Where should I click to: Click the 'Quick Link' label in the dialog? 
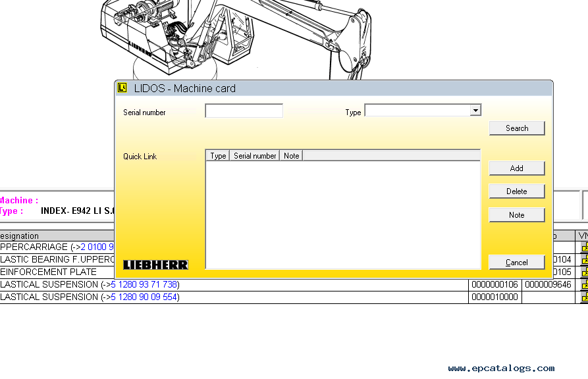(140, 157)
